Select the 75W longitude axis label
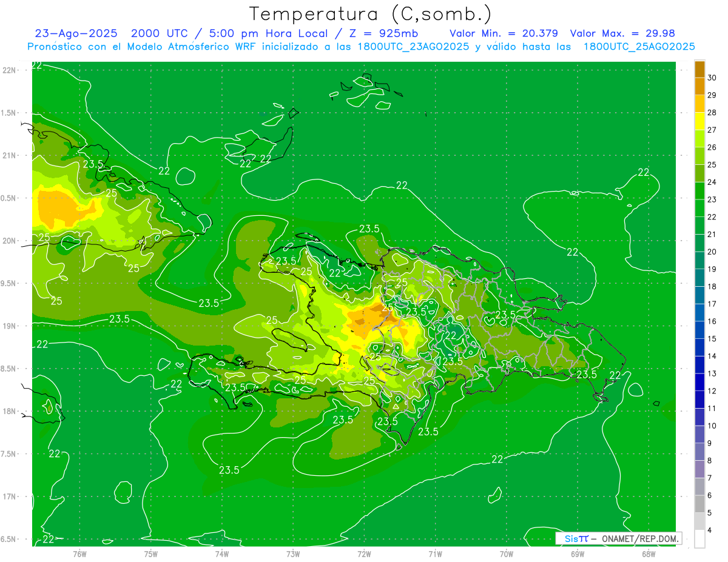728x562 pixels. pos(150,554)
